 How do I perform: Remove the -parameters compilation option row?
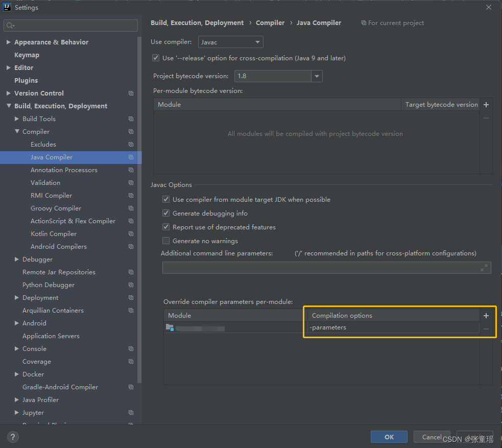tap(486, 328)
